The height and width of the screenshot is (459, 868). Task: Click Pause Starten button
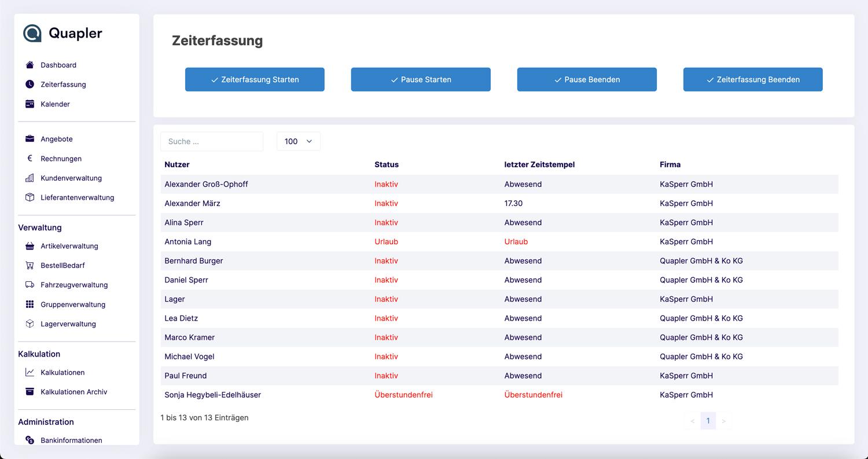[421, 79]
